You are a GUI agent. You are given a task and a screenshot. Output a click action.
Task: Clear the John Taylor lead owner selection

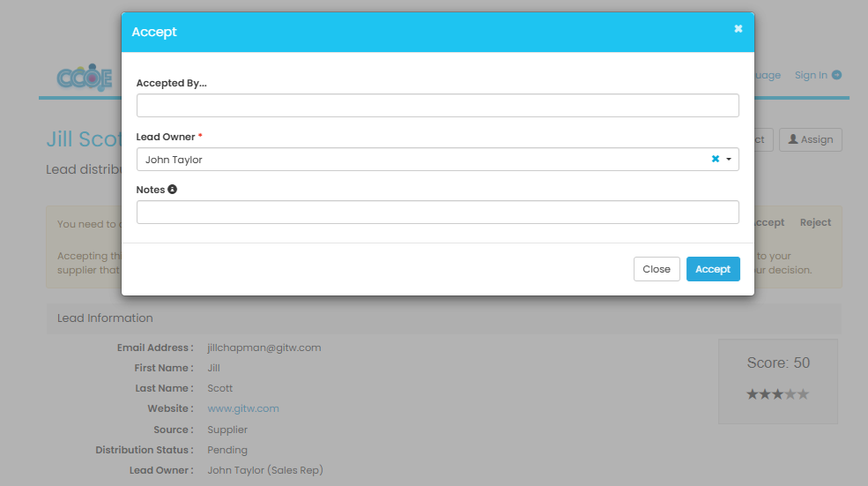point(716,159)
